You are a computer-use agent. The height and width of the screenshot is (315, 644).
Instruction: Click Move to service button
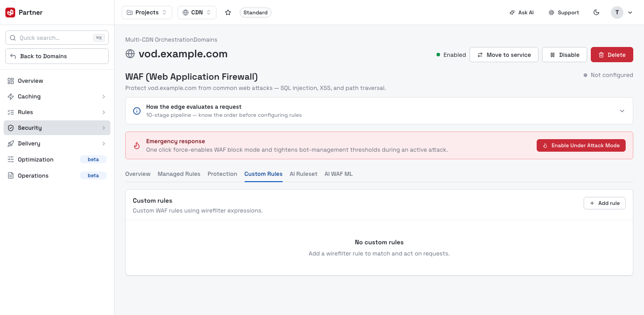click(x=504, y=55)
